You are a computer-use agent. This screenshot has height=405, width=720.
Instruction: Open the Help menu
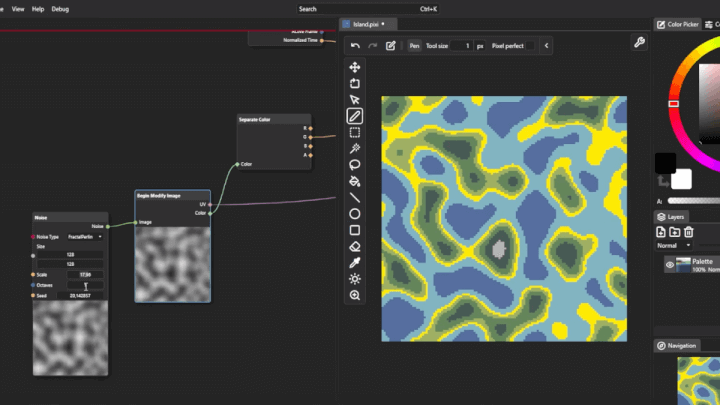38,9
